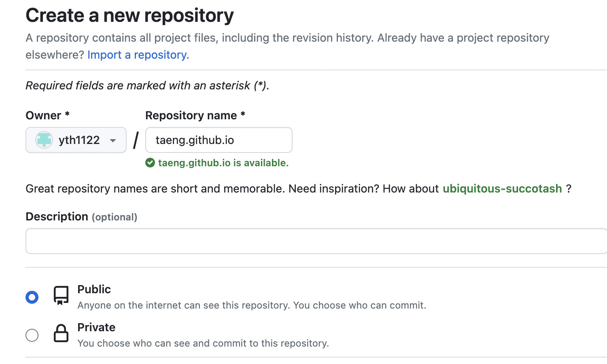The height and width of the screenshot is (364, 607).
Task: Click the 'Create a new repository' heading
Action: [129, 15]
